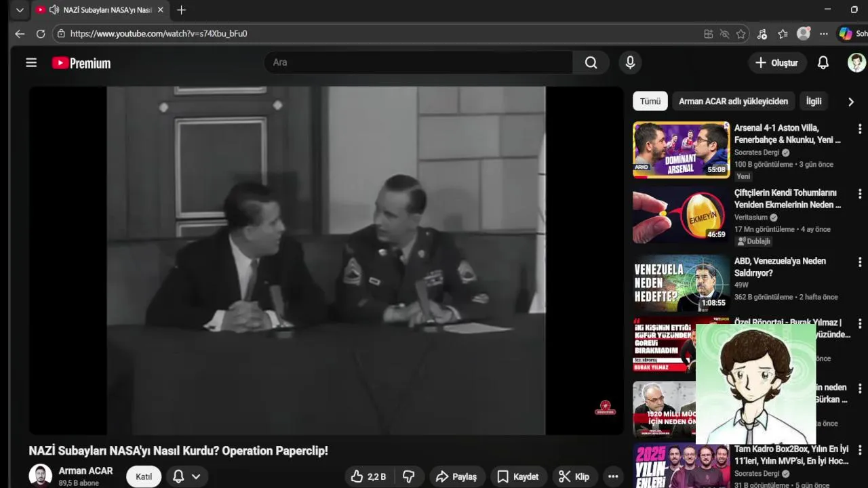This screenshot has height=488, width=868.
Task: Click the 49W channel name
Action: coord(741,285)
